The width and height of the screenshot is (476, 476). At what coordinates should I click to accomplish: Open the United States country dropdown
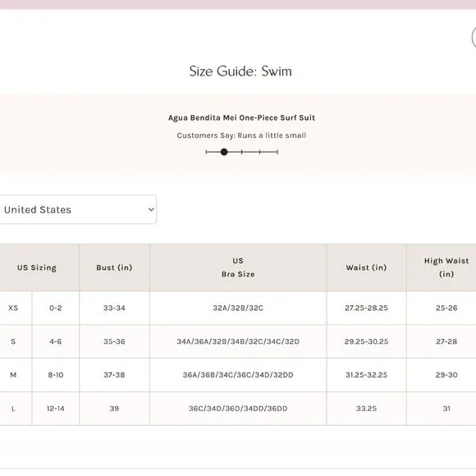[78, 209]
